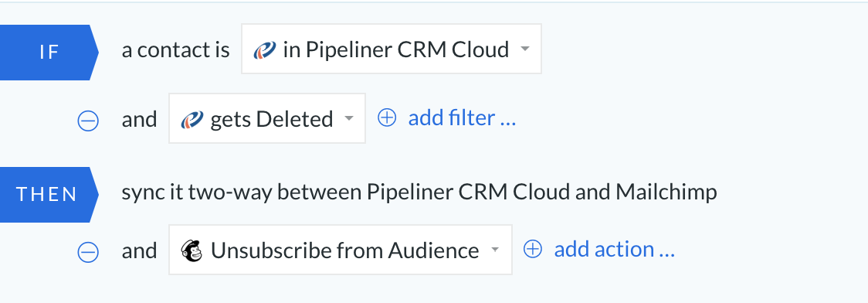Click the Pipeliner logo beside 'gets Deleted'

pyautogui.click(x=192, y=119)
